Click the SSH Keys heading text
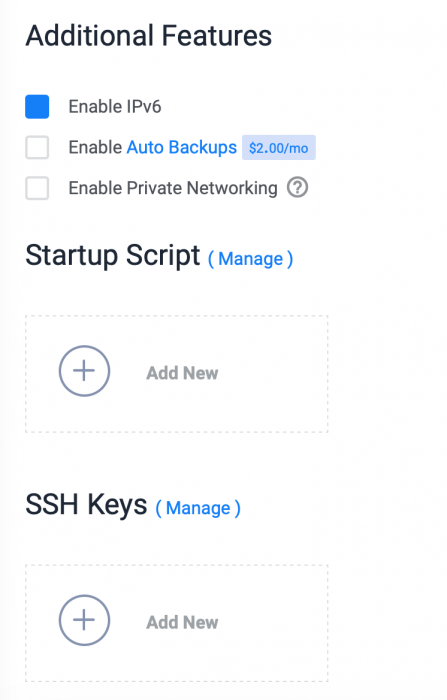Viewport: 447px width, 700px height. [x=86, y=504]
